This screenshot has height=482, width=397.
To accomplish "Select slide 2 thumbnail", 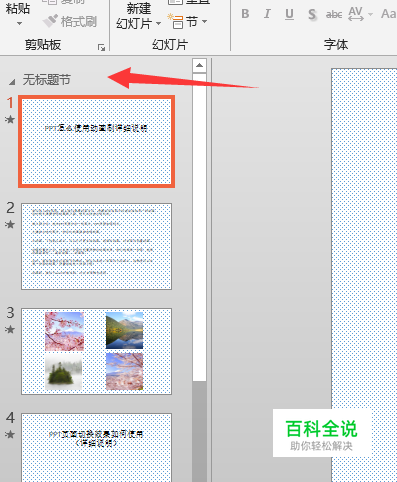I will point(96,246).
